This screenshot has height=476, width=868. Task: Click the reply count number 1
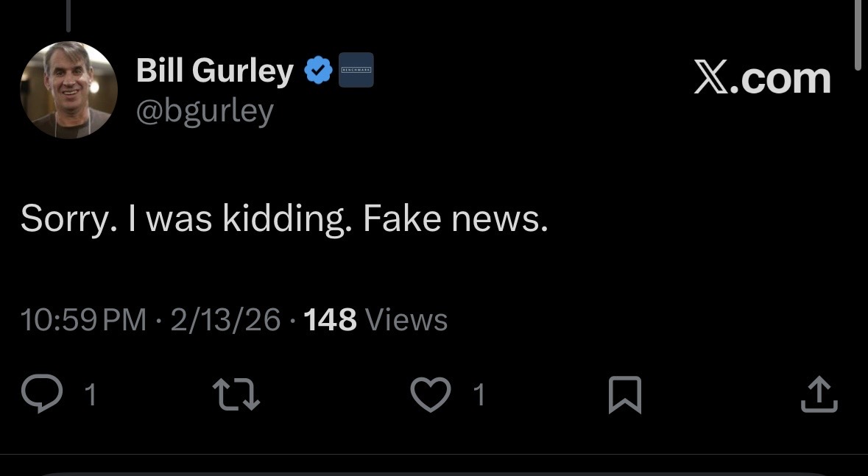click(x=91, y=396)
